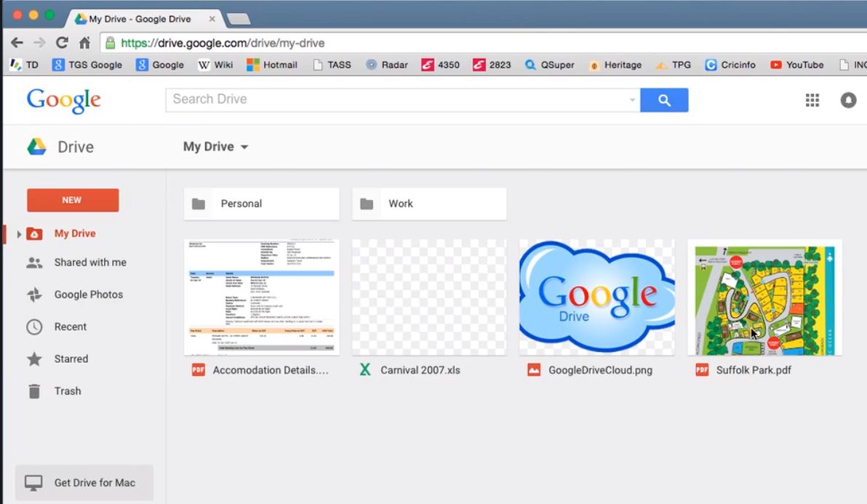Image resolution: width=867 pixels, height=504 pixels.
Task: Select the My Drive - Google Drive tab
Action: click(143, 19)
